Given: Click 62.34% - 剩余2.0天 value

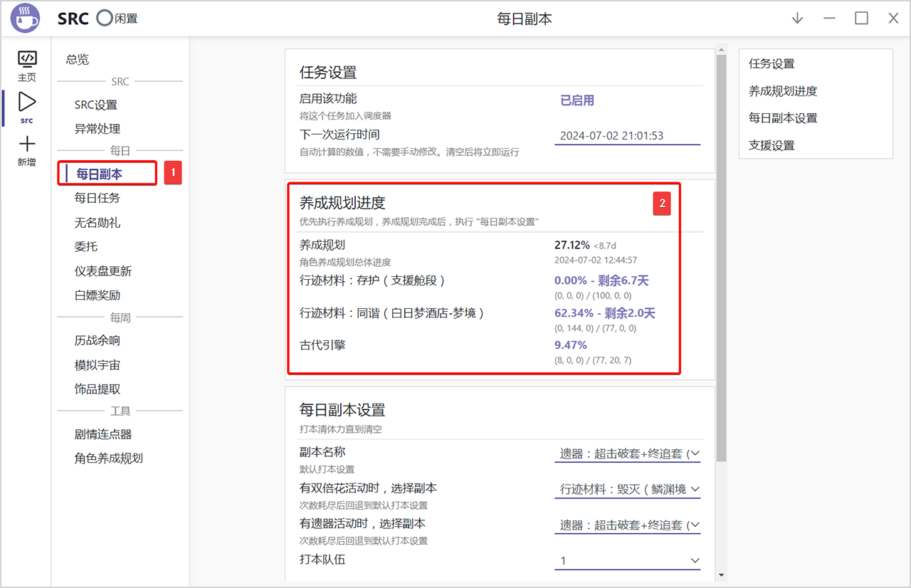Looking at the screenshot, I should point(605,313).
